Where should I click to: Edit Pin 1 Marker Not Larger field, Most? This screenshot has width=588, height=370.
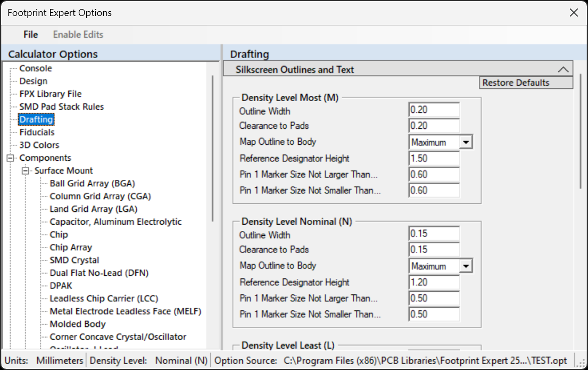pos(434,174)
